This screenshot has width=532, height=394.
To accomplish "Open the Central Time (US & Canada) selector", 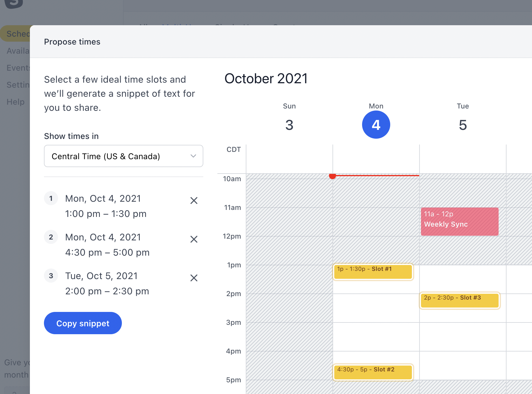I will point(123,156).
